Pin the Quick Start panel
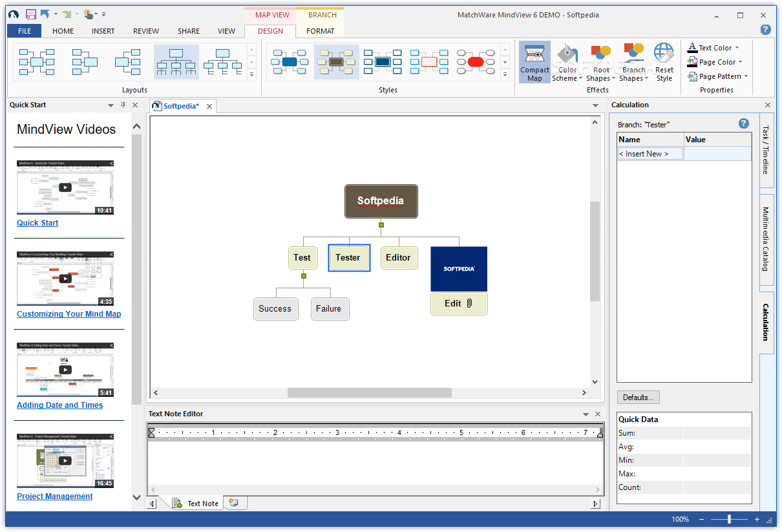The image size is (782, 532). [123, 105]
